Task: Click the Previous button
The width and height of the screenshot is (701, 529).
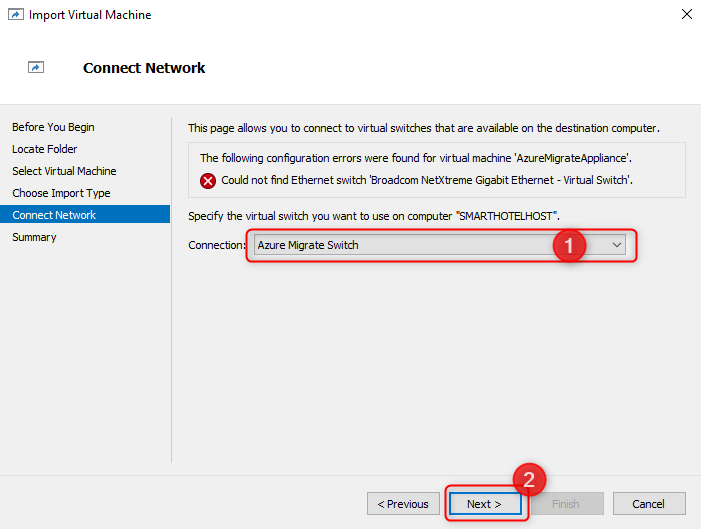Action: pyautogui.click(x=403, y=504)
